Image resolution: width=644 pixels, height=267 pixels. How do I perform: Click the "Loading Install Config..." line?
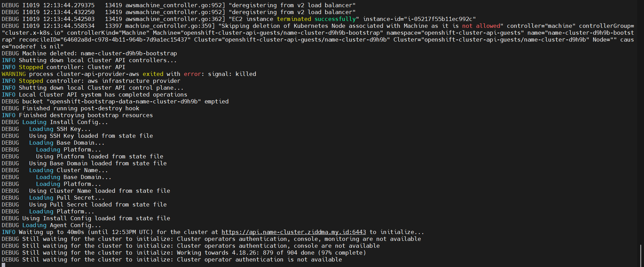tap(65, 122)
